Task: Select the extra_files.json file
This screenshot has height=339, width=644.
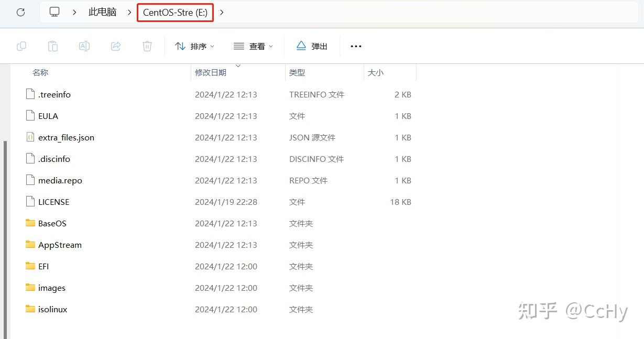Action: pos(66,137)
